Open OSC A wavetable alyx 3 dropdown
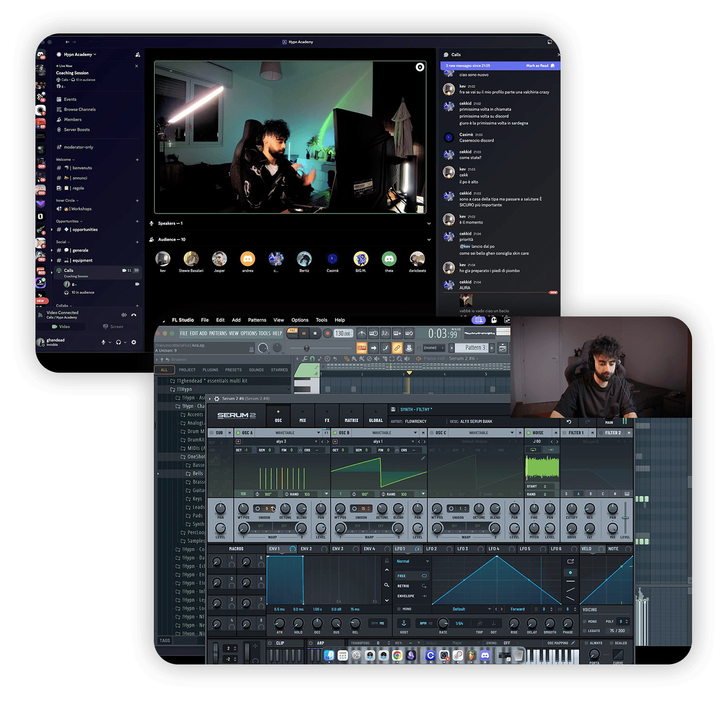728x728 pixels. click(x=316, y=442)
